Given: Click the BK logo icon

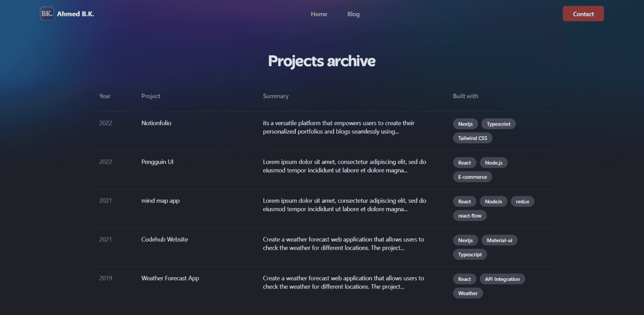Looking at the screenshot, I should (47, 13).
